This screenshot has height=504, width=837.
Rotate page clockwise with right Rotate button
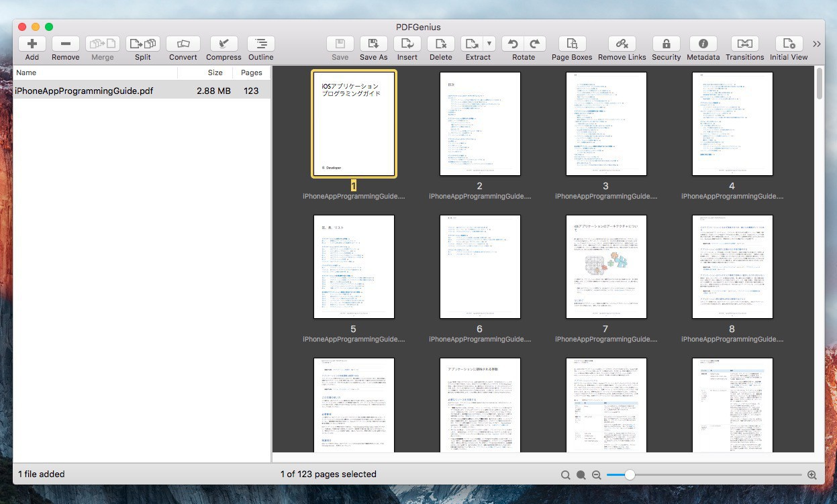coord(535,44)
